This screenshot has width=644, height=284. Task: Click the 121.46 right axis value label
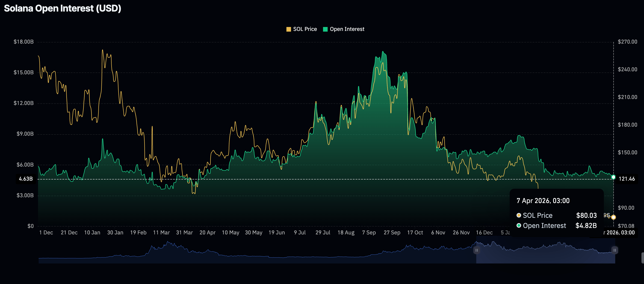[x=626, y=179]
